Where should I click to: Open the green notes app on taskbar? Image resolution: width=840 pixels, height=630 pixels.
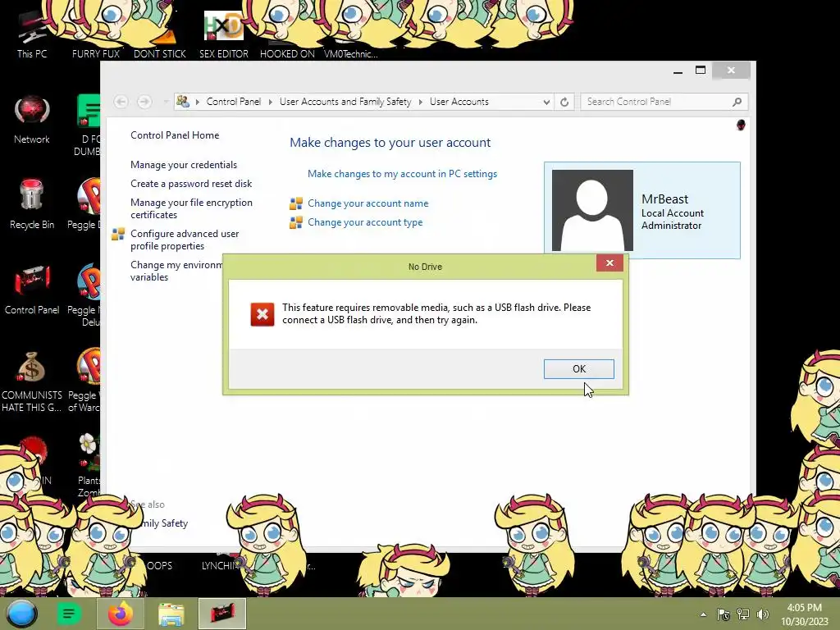pyautogui.click(x=69, y=614)
